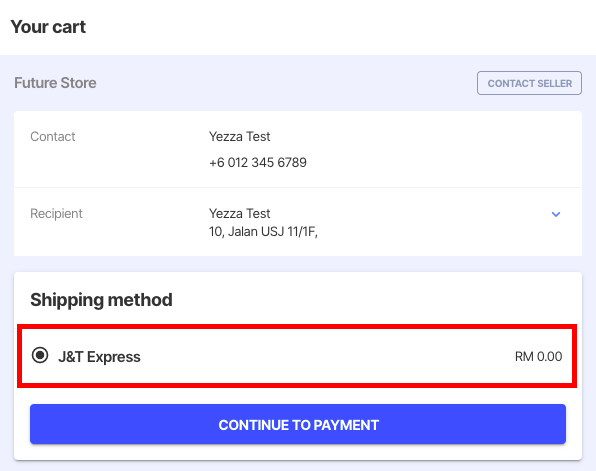Click the word SELLER in the outlined button
This screenshot has width=596, height=471.
tap(554, 83)
